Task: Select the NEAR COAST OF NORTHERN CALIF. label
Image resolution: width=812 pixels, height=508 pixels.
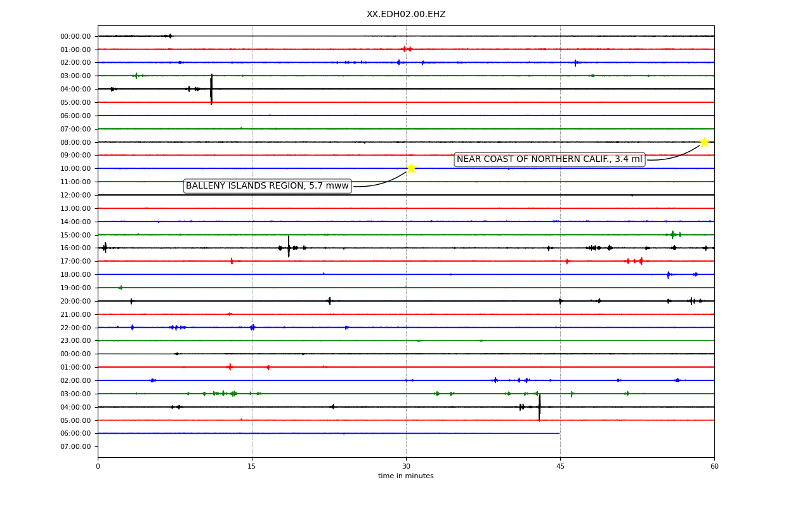Action: point(549,159)
